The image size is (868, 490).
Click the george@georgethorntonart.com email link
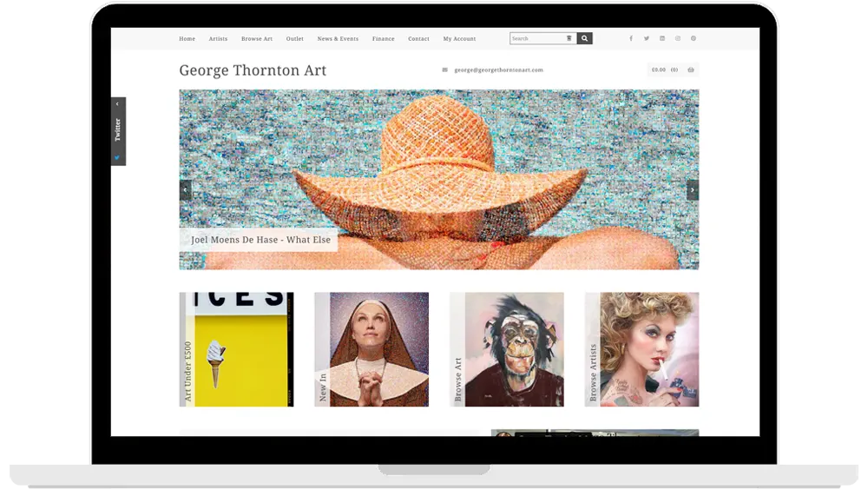pos(499,70)
